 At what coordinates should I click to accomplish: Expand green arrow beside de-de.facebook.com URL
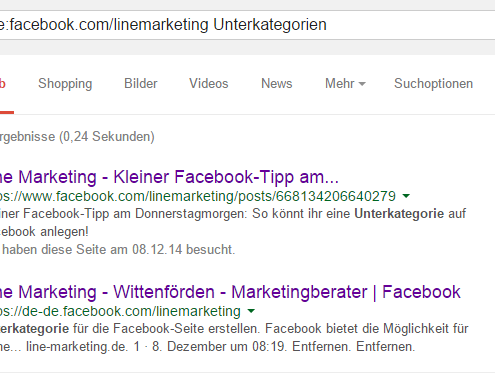point(251,311)
